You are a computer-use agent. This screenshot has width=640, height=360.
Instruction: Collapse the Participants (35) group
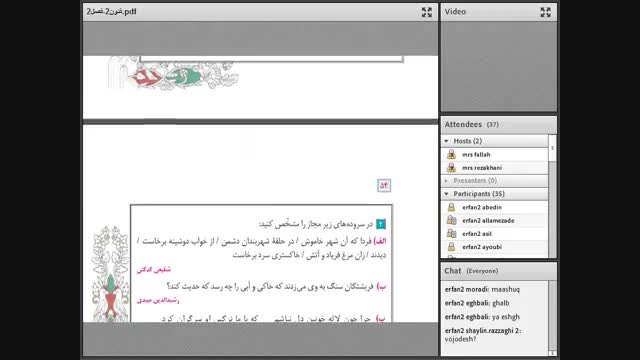447,194
